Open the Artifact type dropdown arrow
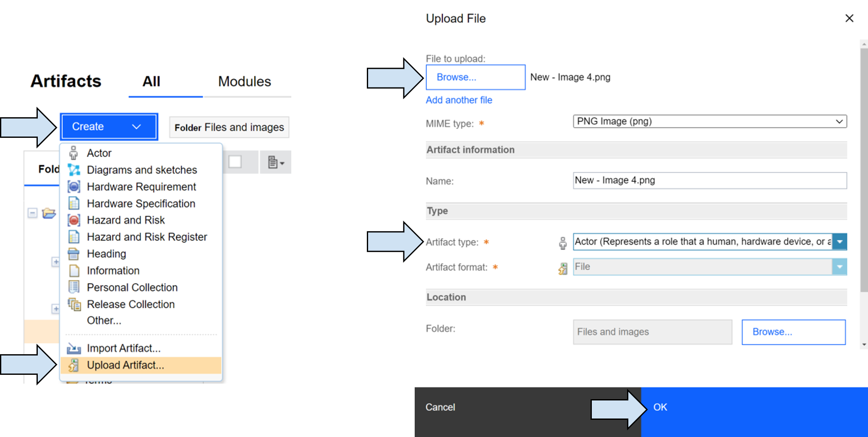This screenshot has height=437, width=868. 839,242
